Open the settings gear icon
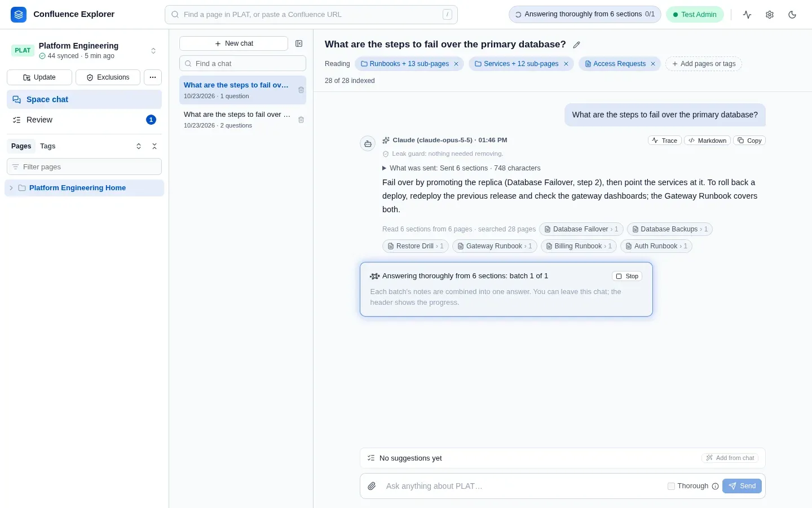 coord(770,15)
